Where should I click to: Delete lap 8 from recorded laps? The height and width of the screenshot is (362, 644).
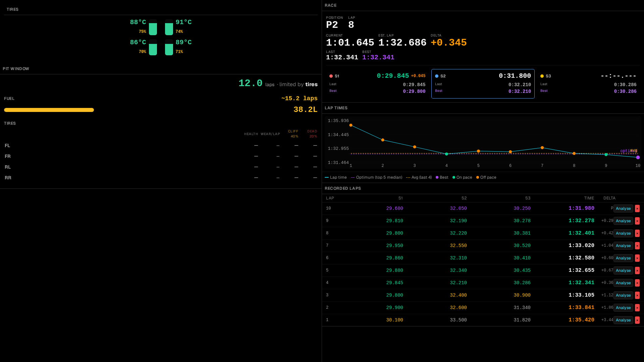(637, 233)
